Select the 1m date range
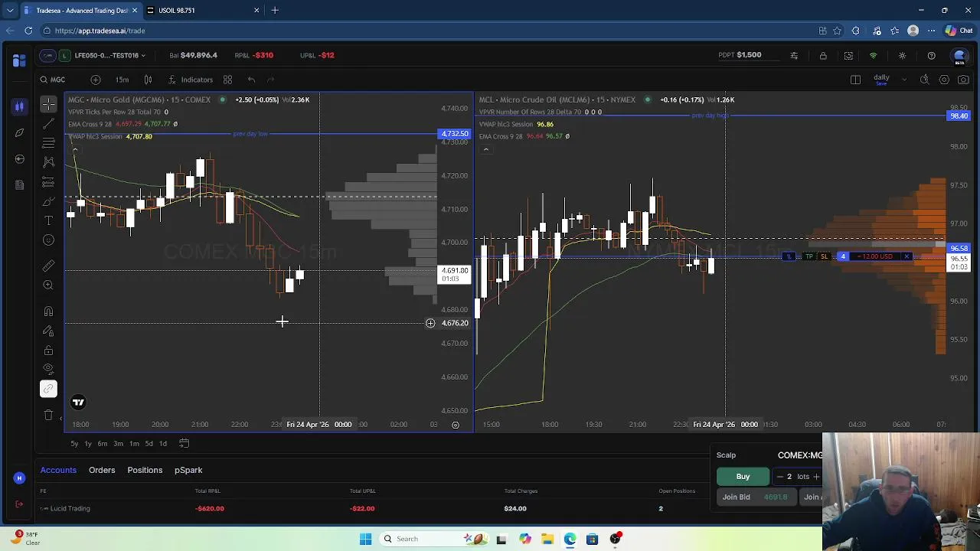Screen dimensions: 980x551 click(x=134, y=443)
